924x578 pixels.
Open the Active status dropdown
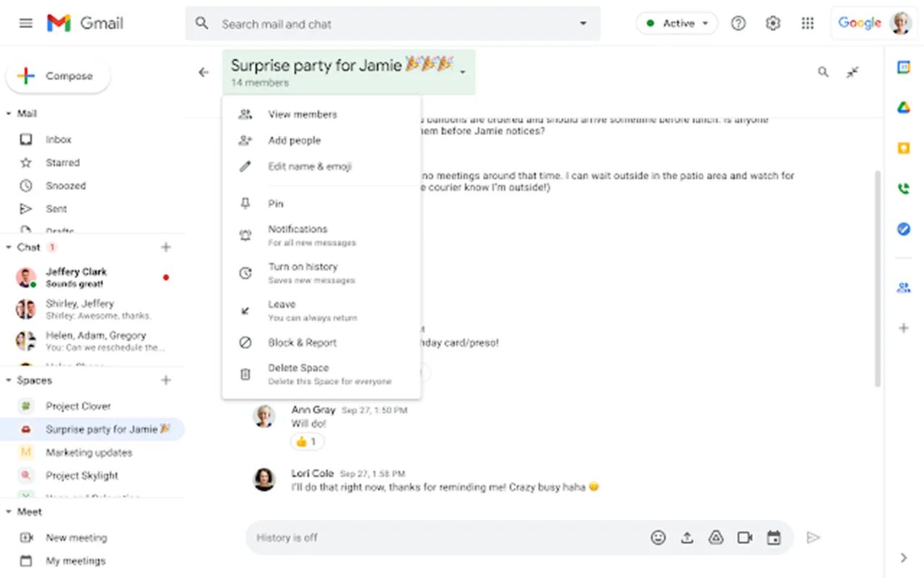coord(676,22)
